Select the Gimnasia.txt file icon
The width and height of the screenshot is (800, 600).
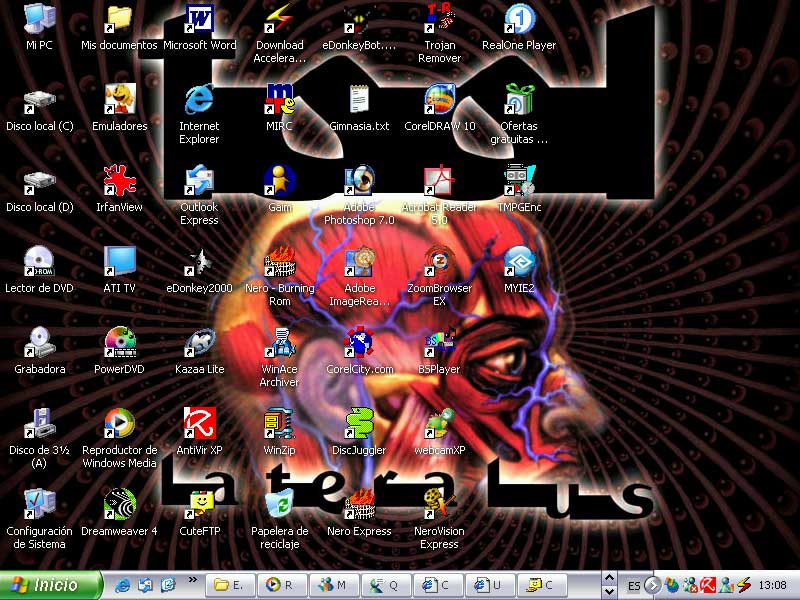pos(359,100)
